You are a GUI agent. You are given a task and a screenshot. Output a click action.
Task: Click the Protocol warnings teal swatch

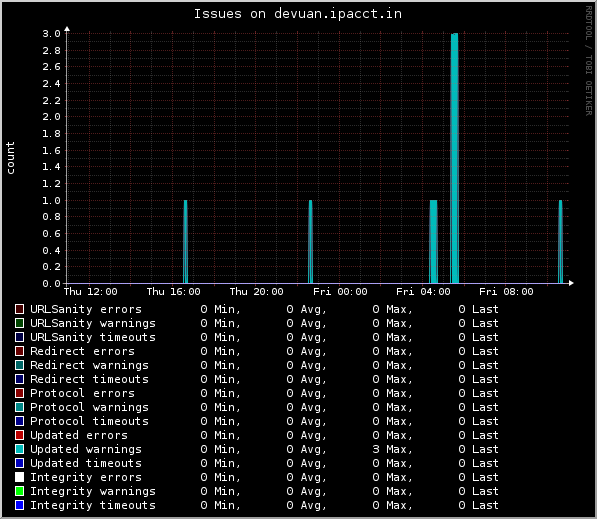pyautogui.click(x=19, y=407)
